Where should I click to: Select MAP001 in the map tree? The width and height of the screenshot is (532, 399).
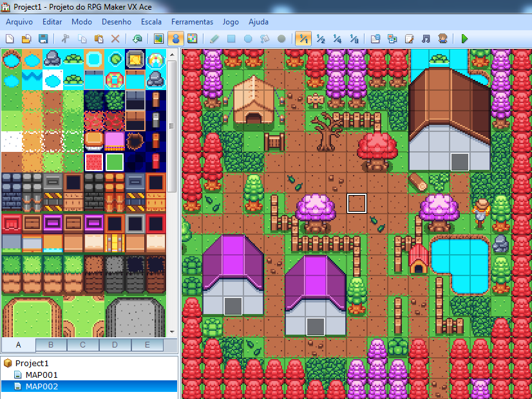coord(41,375)
